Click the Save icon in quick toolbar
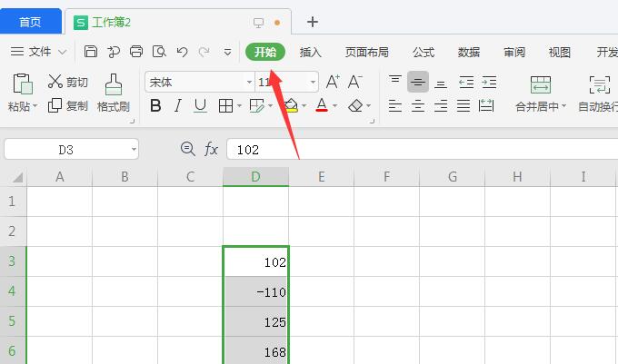Screen dimensions: 618x364 pos(91,52)
